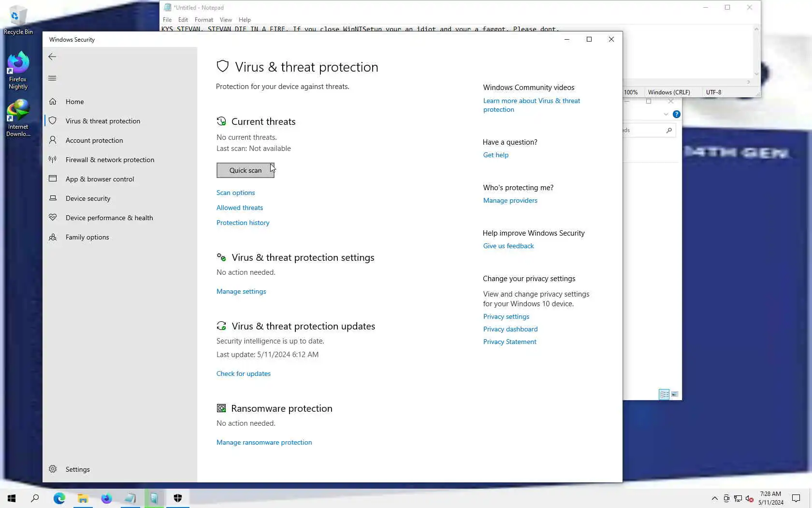Launch Microsoft Edge from the taskbar
Viewport: 812px width, 508px height.
[x=59, y=498]
